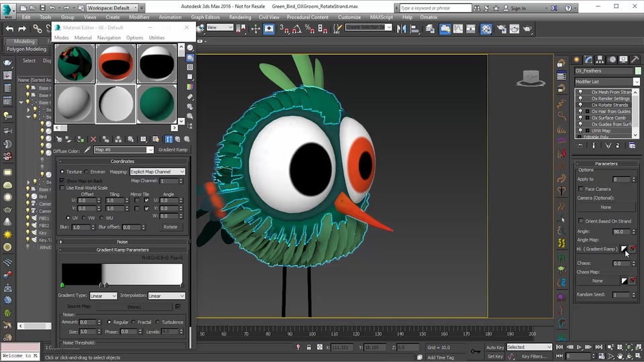Expand the Mapping channel combo box
Image resolution: width=644 pixels, height=362 pixels.
click(157, 172)
